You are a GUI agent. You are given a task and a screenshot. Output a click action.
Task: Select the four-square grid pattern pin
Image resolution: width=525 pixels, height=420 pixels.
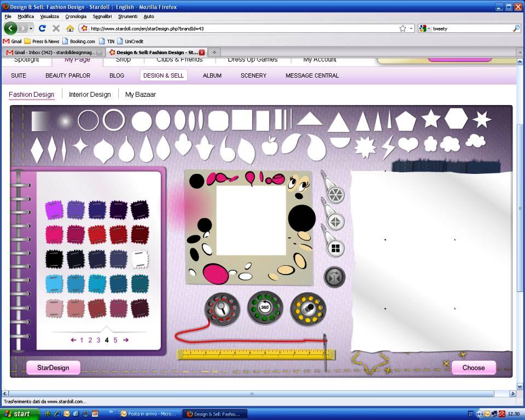[335, 248]
